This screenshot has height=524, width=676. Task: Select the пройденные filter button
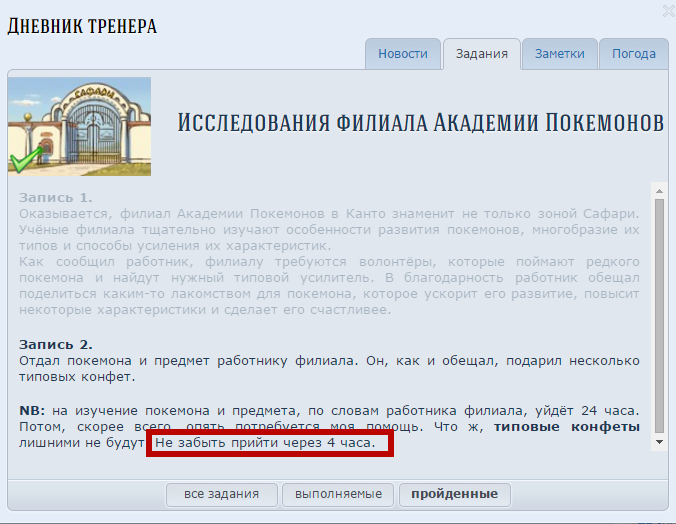coord(454,494)
